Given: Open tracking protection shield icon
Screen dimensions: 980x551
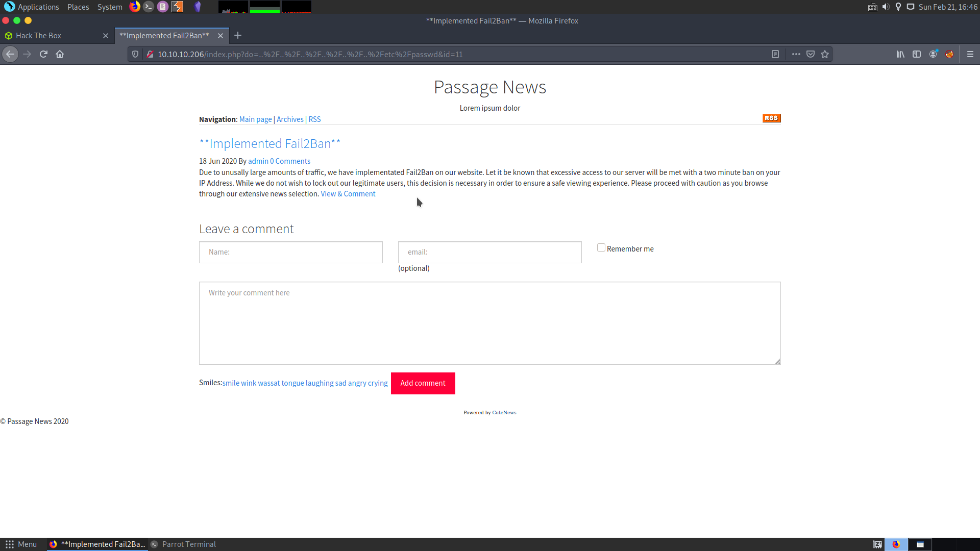Looking at the screenshot, I should tap(135, 54).
